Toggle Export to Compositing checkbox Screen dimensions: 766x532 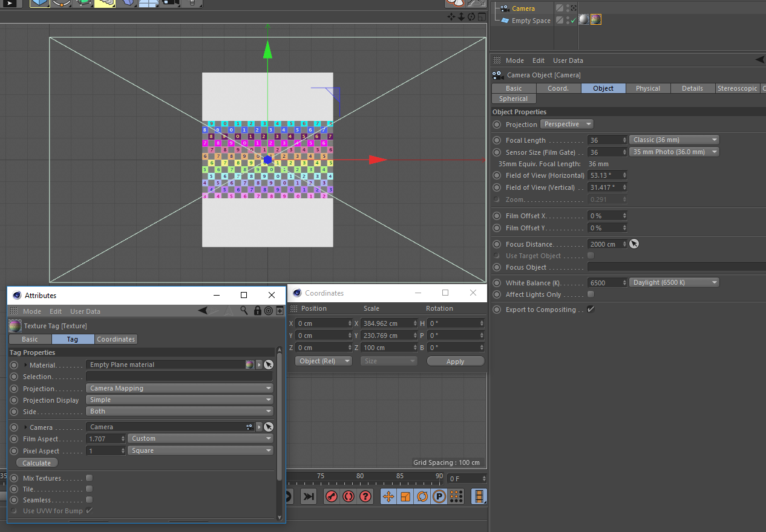pos(591,310)
